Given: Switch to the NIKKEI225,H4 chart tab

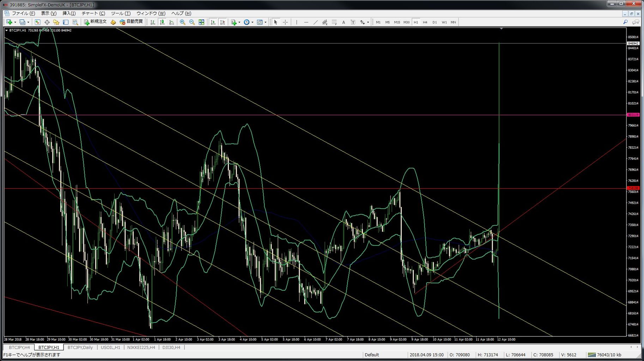Looking at the screenshot, I should click(x=141, y=348).
